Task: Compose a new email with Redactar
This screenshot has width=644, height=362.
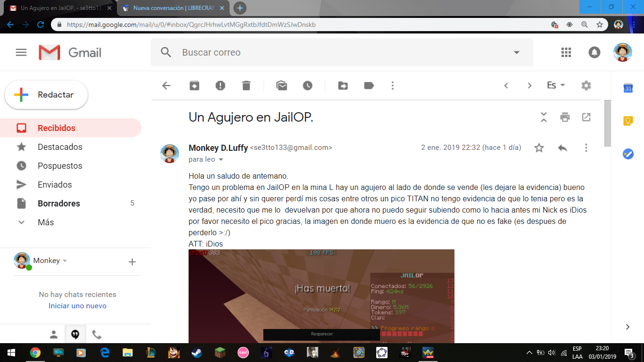Action: click(46, 95)
